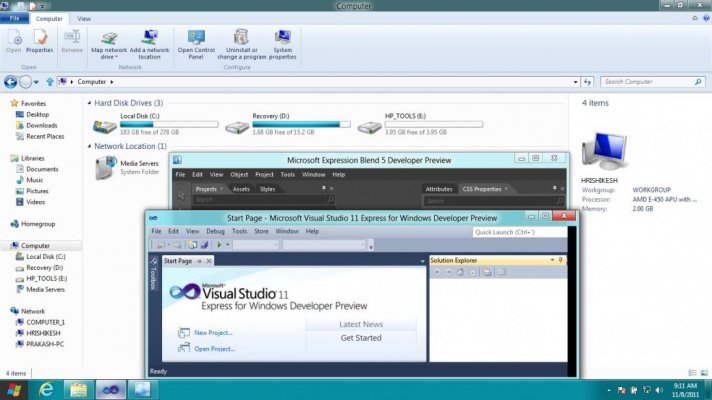
Task: Open the Store menu in Visual Studio
Action: pyautogui.click(x=261, y=231)
